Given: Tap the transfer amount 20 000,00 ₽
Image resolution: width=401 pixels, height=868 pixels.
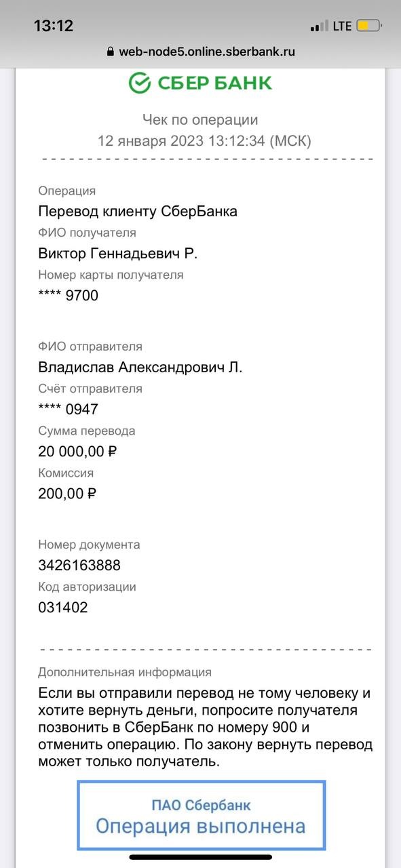Looking at the screenshot, I should tap(78, 451).
